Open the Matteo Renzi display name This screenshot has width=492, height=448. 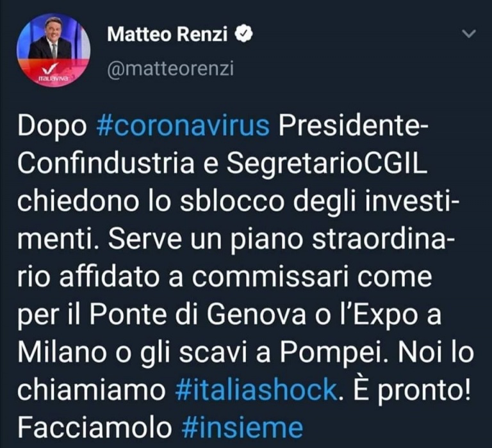(167, 34)
